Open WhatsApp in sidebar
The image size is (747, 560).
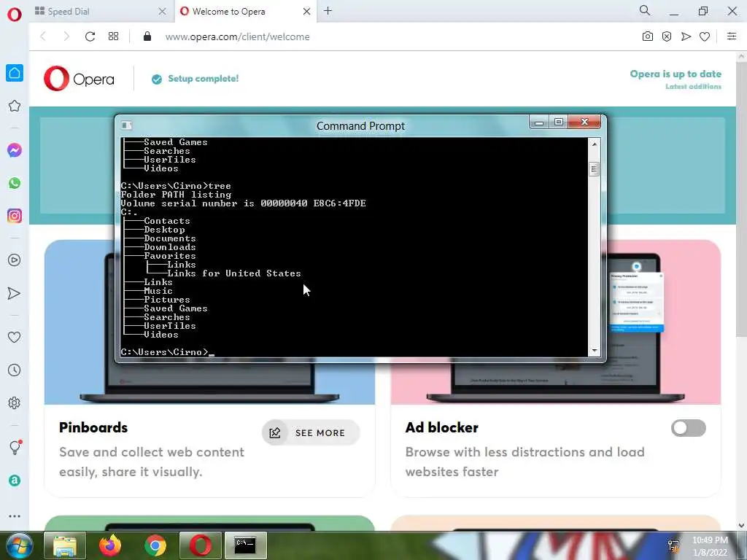tap(15, 183)
